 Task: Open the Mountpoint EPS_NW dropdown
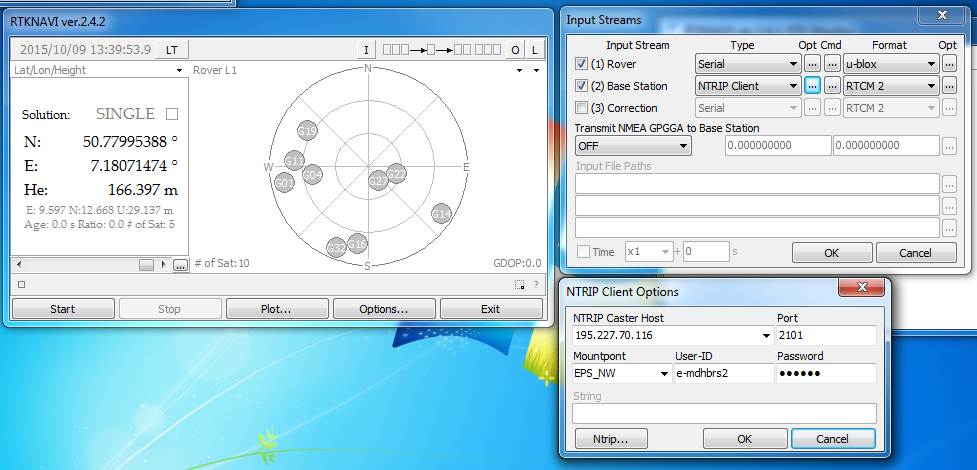(x=620, y=373)
